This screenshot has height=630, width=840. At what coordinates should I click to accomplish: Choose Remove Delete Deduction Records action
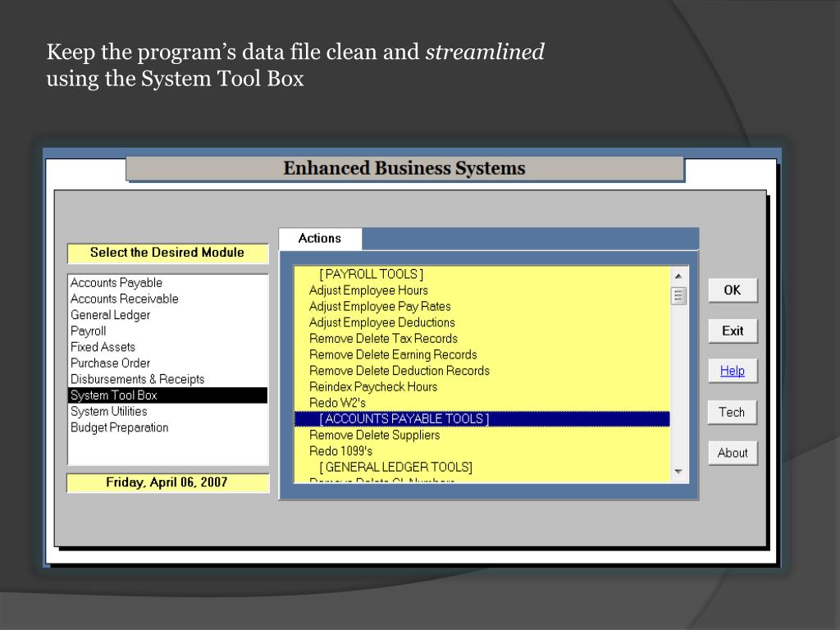482,371
